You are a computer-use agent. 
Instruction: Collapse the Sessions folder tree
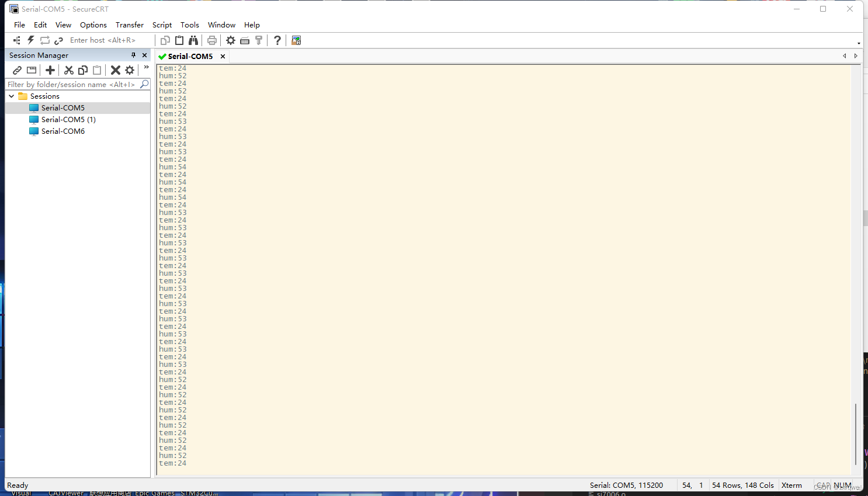pos(11,96)
